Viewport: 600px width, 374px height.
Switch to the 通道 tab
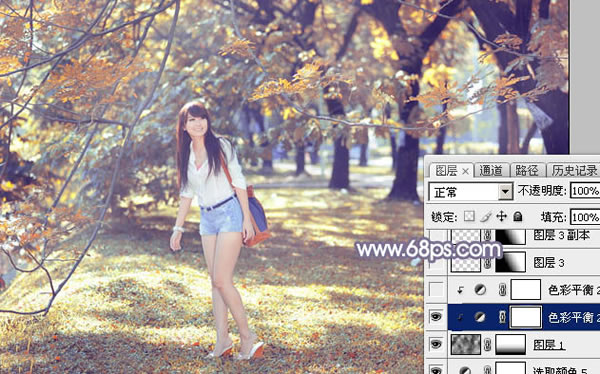(x=491, y=170)
